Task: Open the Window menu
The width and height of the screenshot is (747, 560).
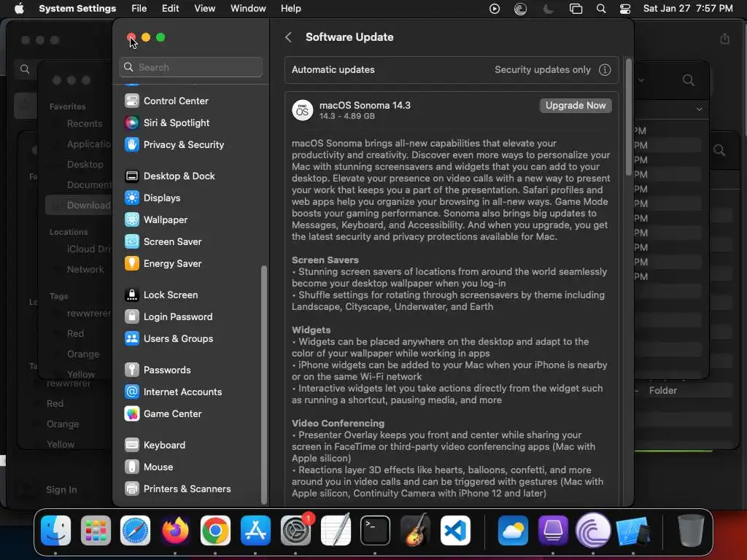Action: pos(248,9)
